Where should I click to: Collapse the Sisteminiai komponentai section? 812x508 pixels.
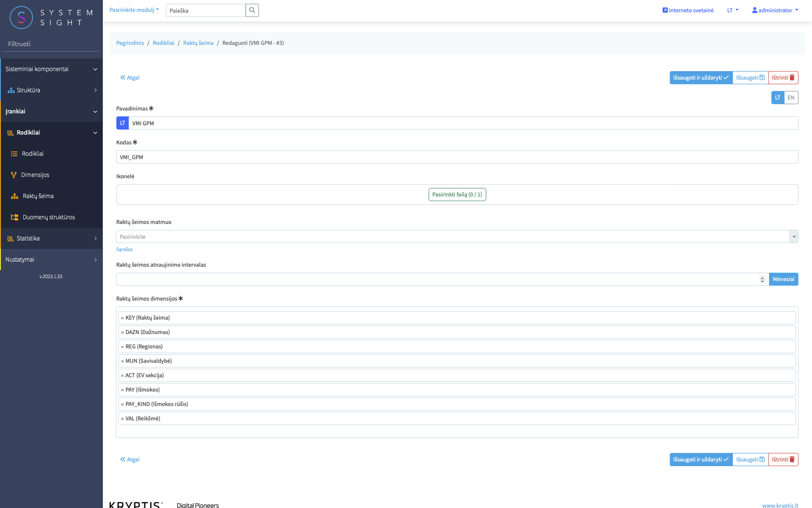(x=51, y=69)
